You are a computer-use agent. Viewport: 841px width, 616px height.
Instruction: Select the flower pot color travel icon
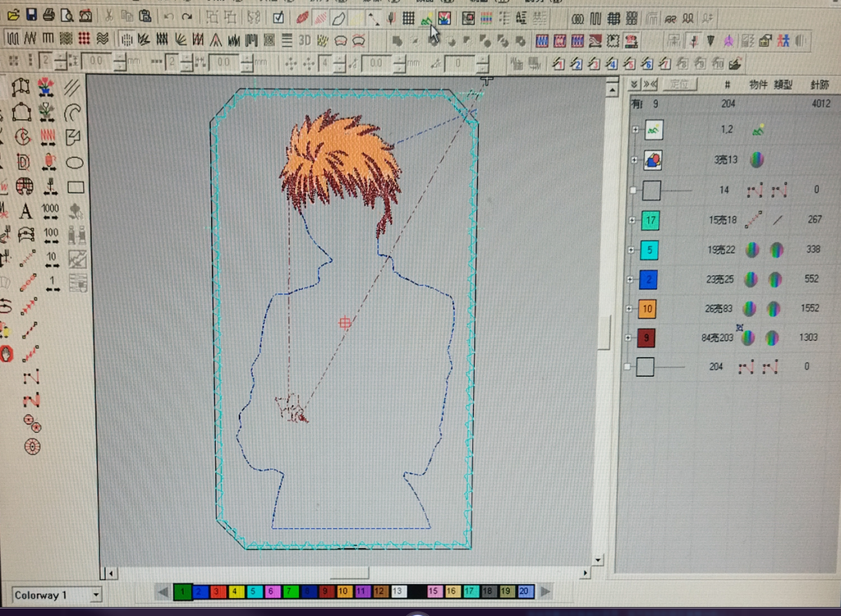46,86
